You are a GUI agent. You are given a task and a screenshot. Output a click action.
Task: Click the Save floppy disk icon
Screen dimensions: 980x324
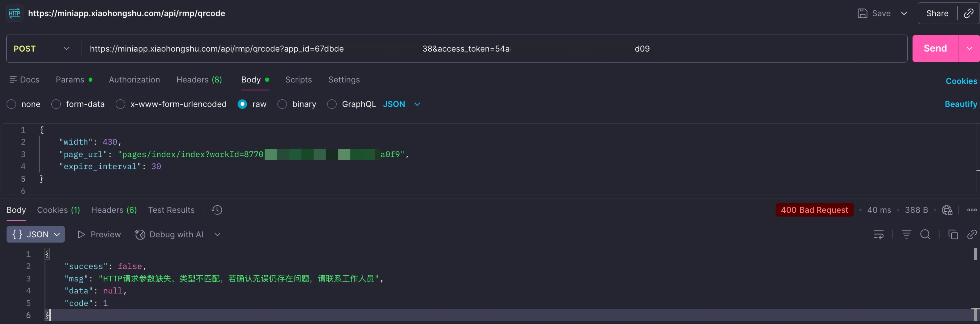pyautogui.click(x=863, y=13)
